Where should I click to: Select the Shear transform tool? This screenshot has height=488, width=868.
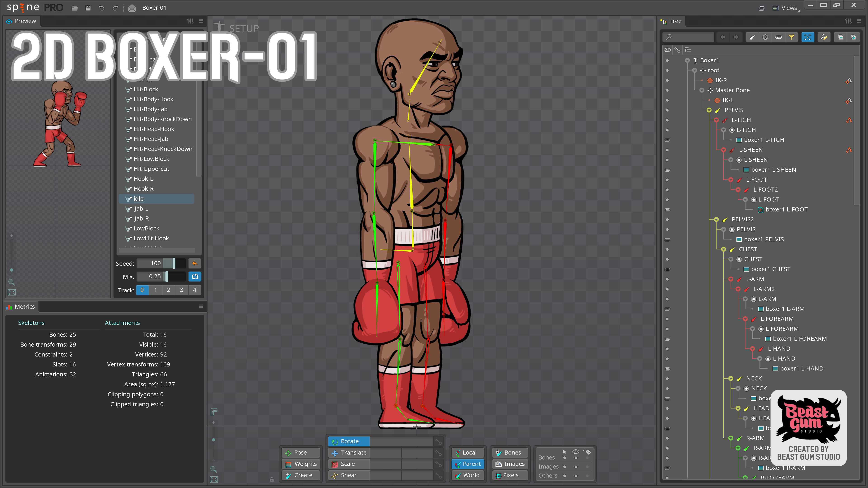[x=348, y=475]
